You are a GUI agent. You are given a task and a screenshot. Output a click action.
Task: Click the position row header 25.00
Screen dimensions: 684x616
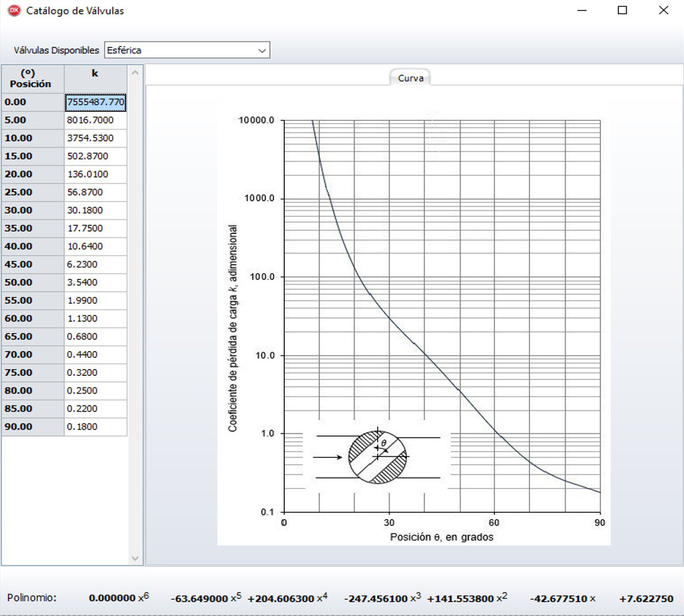[x=33, y=192]
